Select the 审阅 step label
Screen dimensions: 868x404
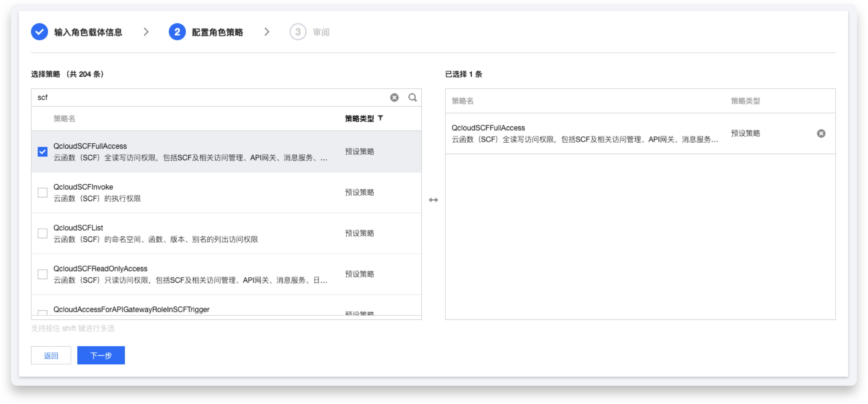pyautogui.click(x=321, y=32)
